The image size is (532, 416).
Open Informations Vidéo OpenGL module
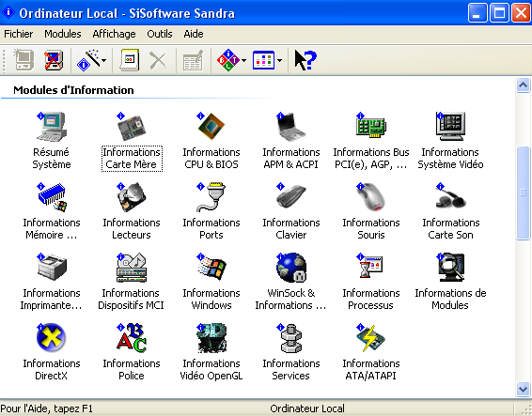(211, 352)
